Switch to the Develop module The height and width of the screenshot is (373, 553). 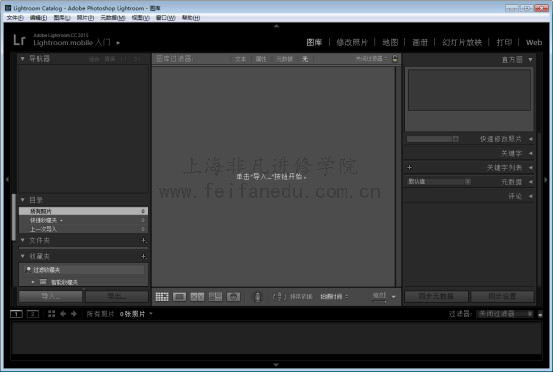click(352, 42)
